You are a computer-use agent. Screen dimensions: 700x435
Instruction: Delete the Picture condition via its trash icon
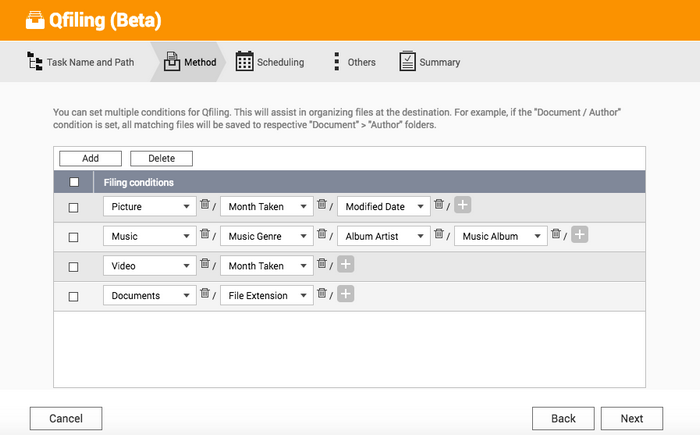[205, 204]
